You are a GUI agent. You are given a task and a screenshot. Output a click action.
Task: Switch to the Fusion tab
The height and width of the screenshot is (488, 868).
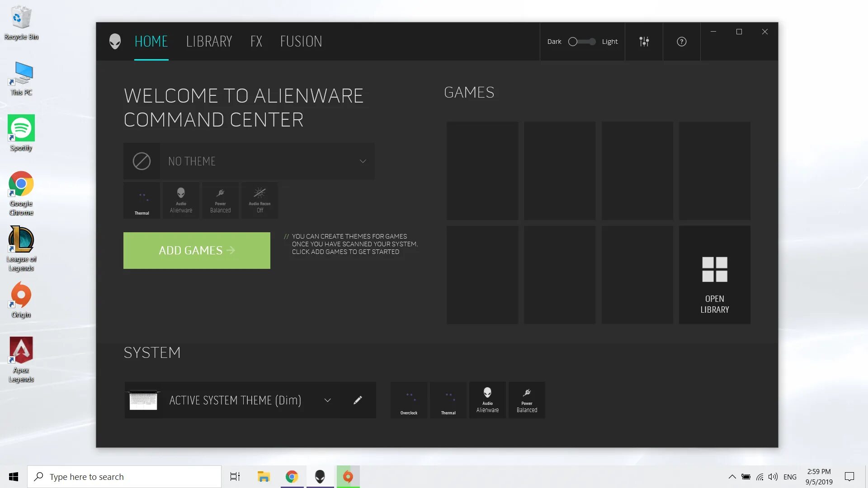[x=301, y=42]
